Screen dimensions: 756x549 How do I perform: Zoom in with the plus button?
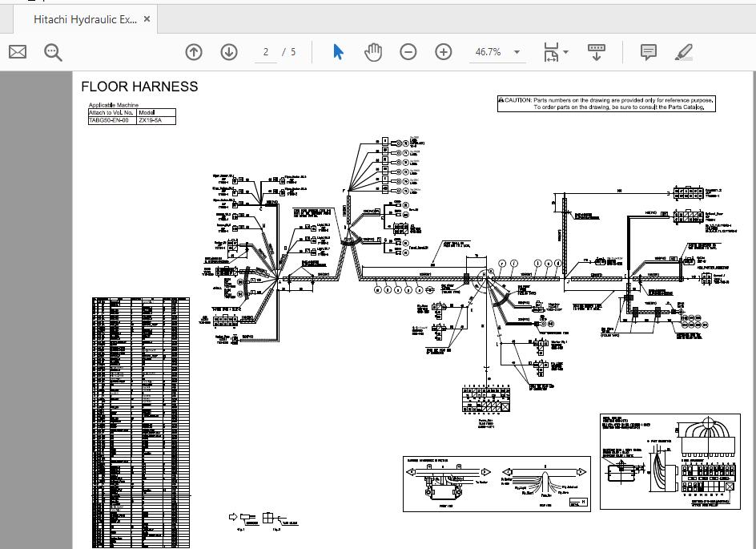[444, 52]
